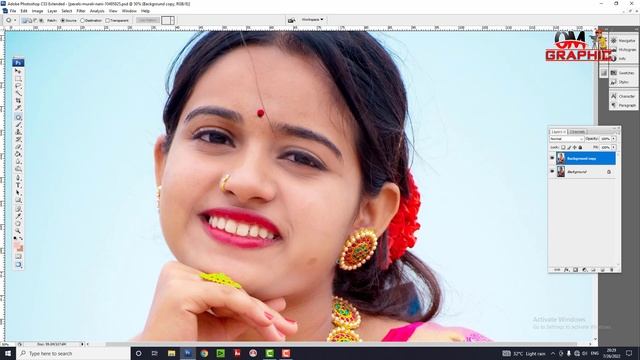
Task: Open the Histogram panel
Action: point(624,50)
